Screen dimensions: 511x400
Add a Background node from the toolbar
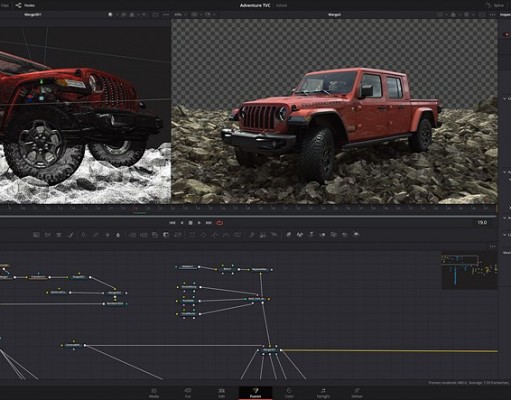click(x=36, y=235)
